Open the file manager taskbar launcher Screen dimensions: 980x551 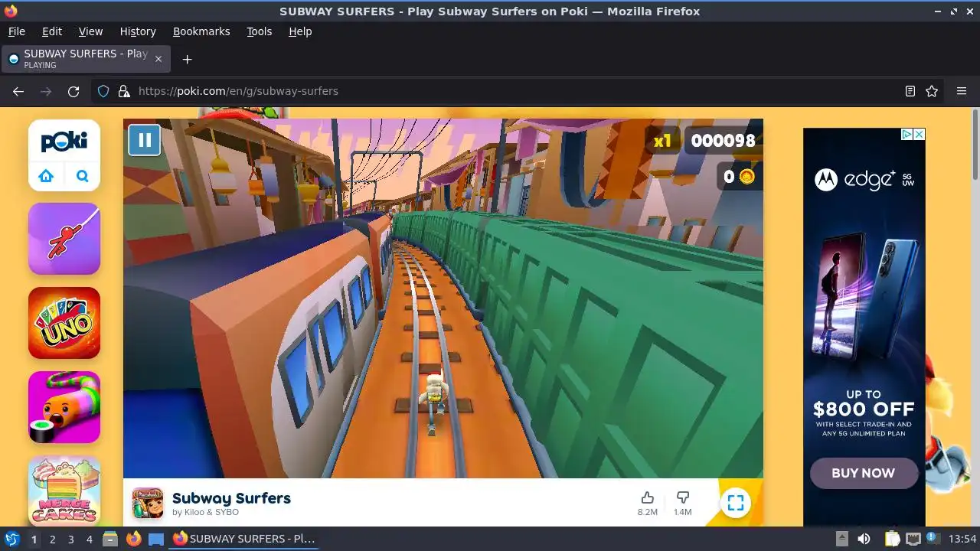point(110,539)
